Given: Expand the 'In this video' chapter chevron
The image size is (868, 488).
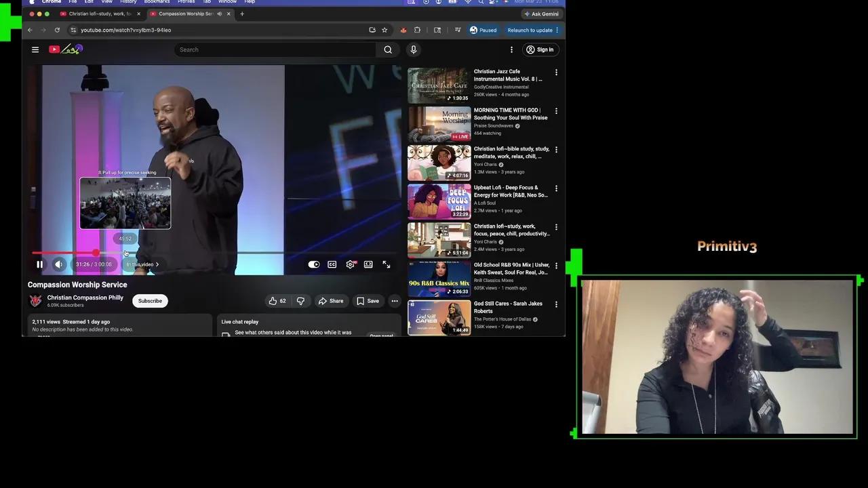Looking at the screenshot, I should 157,264.
